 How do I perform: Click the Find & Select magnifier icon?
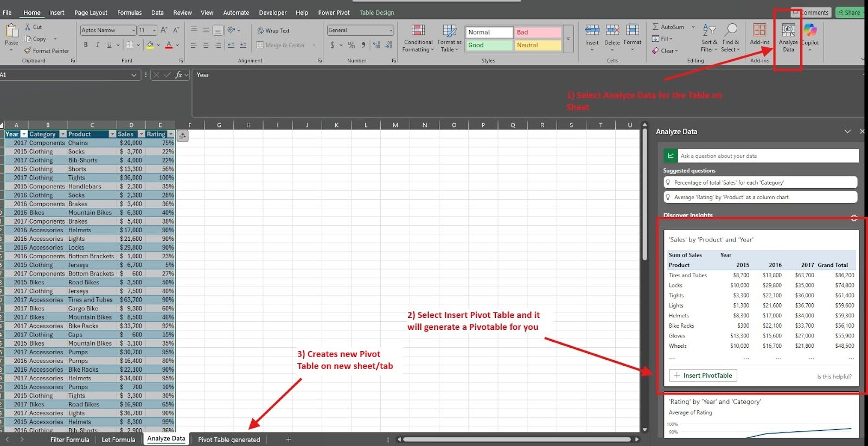click(731, 30)
